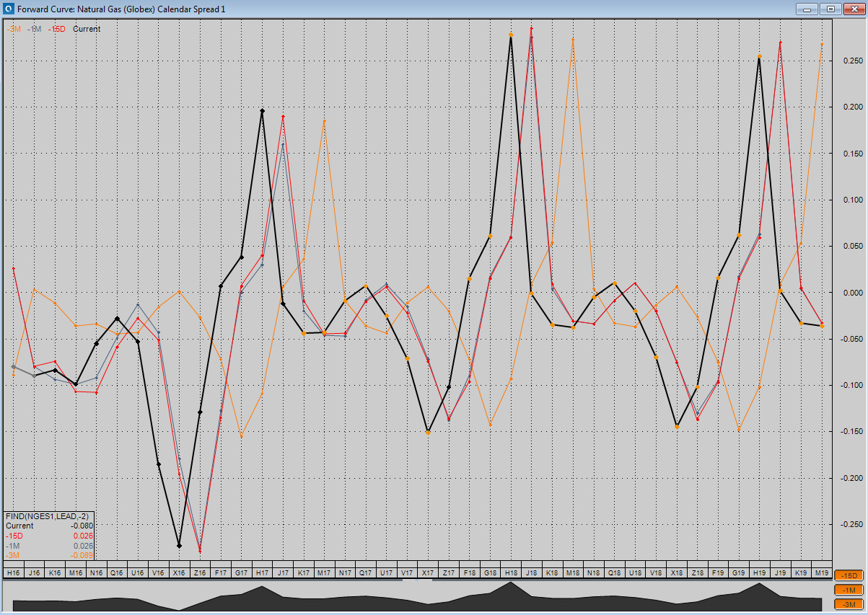Select the orange -3M legend label
Viewport: 868px width, 615px height.
tap(14, 29)
